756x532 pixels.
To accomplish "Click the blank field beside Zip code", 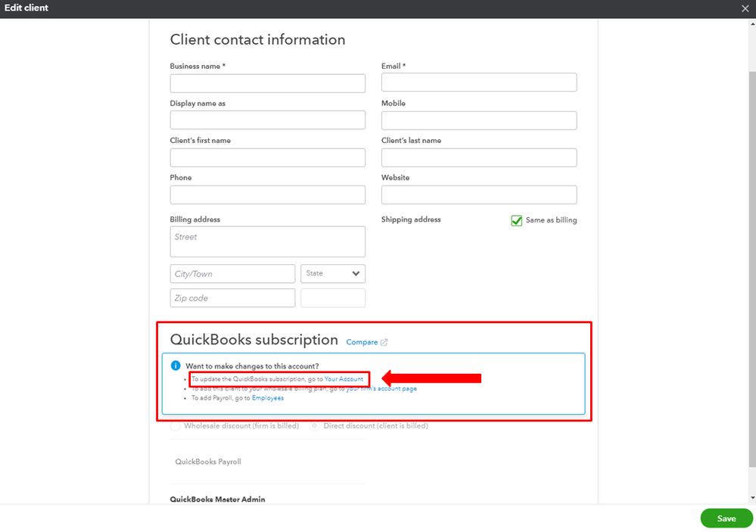I will (333, 298).
